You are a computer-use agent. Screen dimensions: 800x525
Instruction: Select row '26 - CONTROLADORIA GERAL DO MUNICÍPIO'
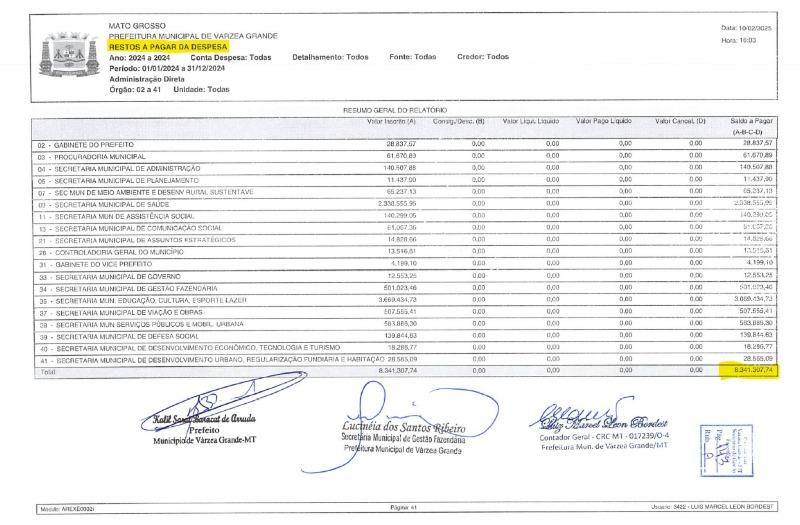pyautogui.click(x=405, y=252)
